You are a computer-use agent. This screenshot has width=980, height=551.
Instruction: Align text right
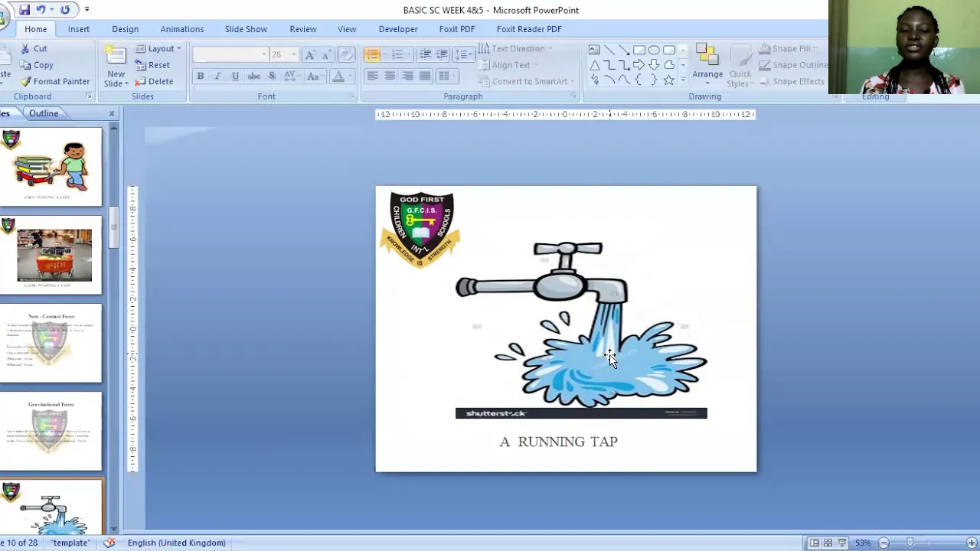[407, 76]
